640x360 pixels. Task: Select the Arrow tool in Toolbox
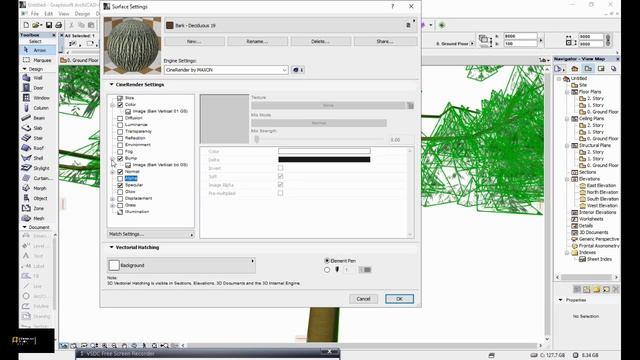click(38, 50)
